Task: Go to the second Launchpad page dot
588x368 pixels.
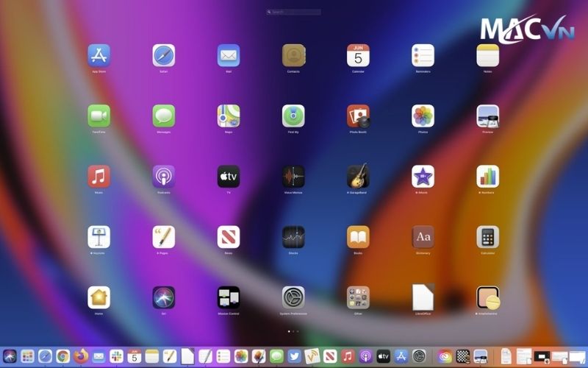Action: [x=293, y=332]
